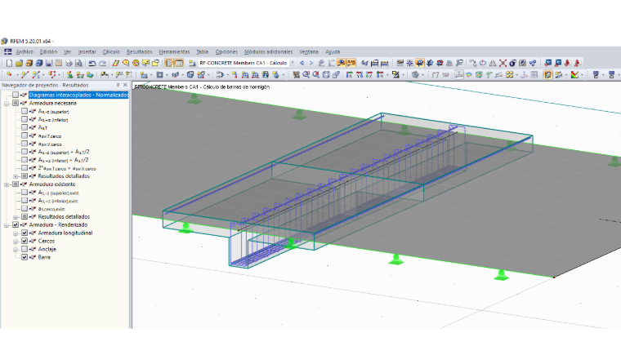Screen dimensions: 621x364
Task: Click the Print icon
Action: [69, 63]
